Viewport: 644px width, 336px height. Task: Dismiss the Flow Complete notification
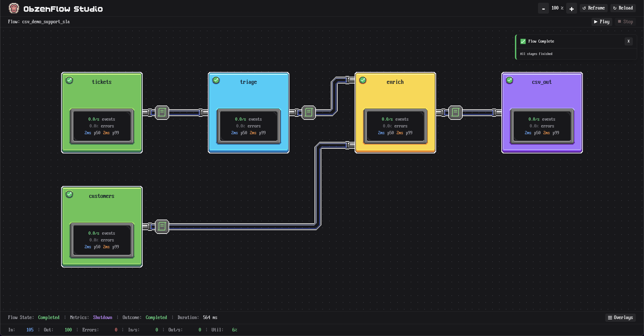coord(629,41)
